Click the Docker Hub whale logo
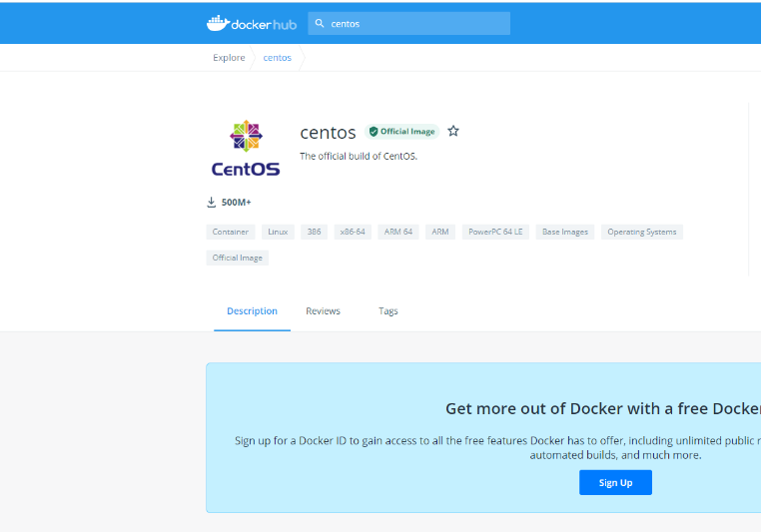The width and height of the screenshot is (761, 532). point(252,23)
